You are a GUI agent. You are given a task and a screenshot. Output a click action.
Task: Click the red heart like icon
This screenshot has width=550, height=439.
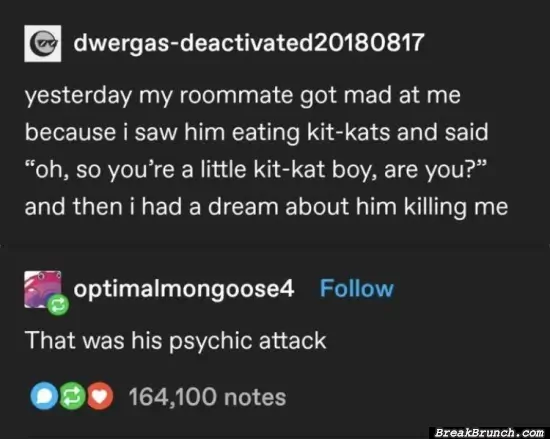[100, 396]
